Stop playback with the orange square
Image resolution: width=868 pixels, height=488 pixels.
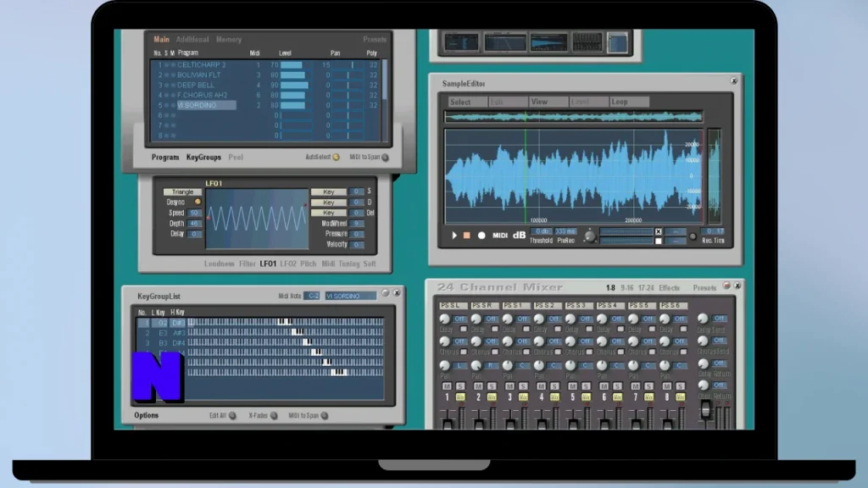(467, 236)
